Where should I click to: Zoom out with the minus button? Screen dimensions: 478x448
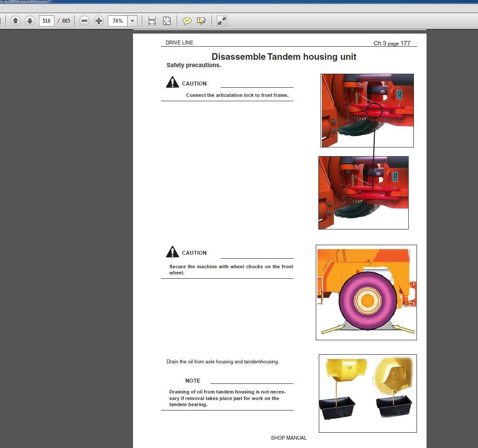pos(85,21)
